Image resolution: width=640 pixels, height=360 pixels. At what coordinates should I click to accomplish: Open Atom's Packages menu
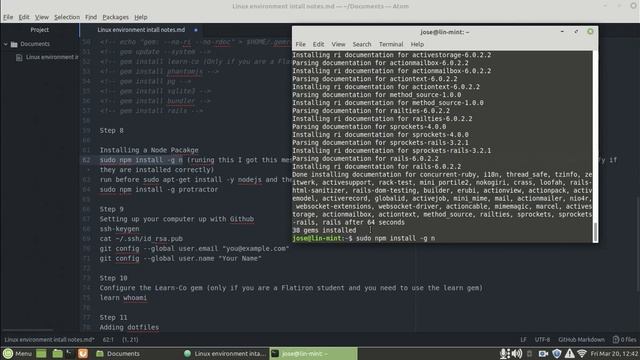(116, 17)
